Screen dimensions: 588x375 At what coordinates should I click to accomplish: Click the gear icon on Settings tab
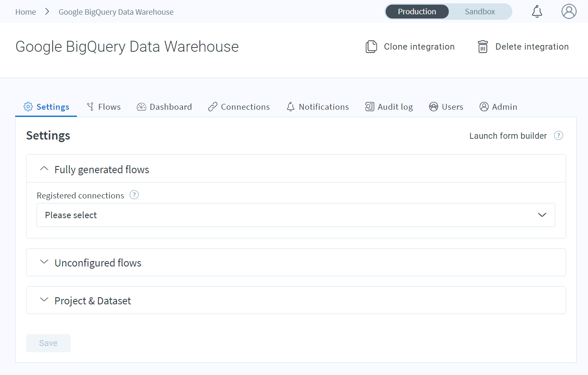tap(28, 107)
